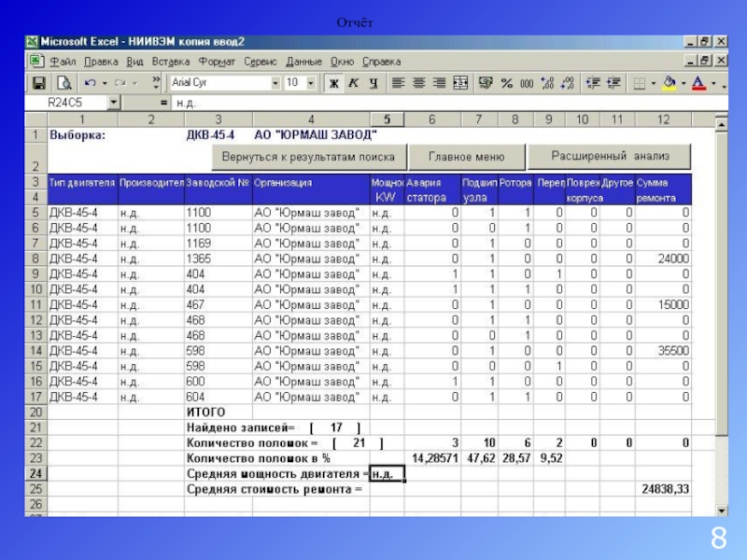Expand the font size dropdown
This screenshot has height=560, width=747.
[x=311, y=83]
